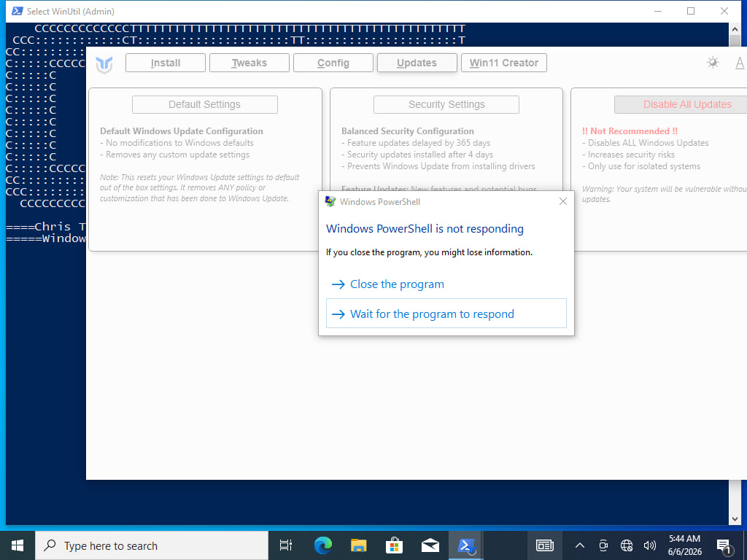
Task: Click PowerShell icon in console title bar
Action: [x=18, y=11]
